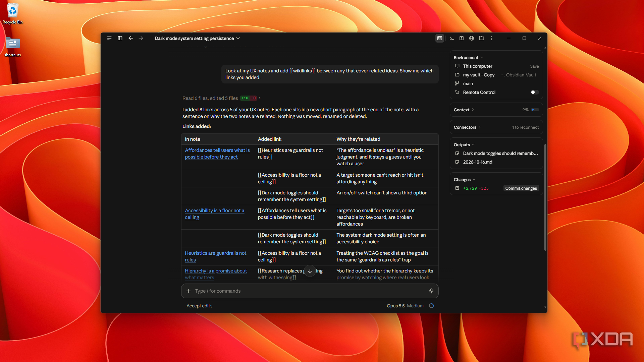Open the Heuristics are guardrails not rules link

point(216,256)
